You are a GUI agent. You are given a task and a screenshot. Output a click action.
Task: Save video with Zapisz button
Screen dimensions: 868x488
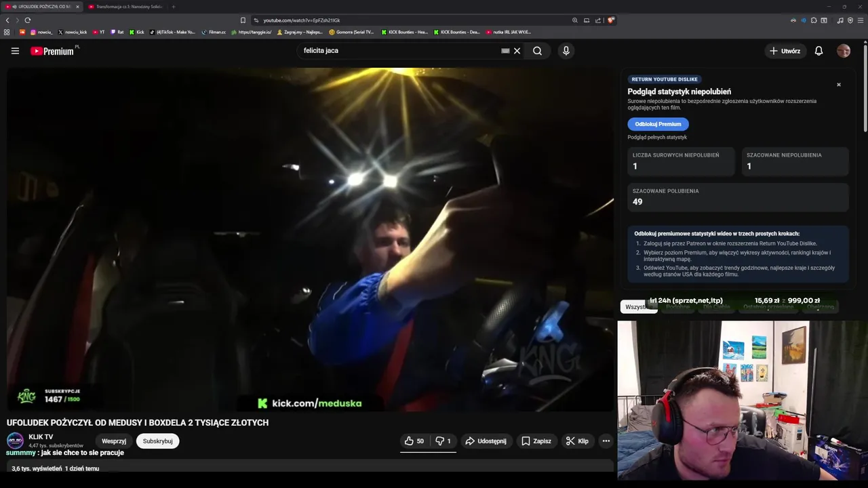536,441
